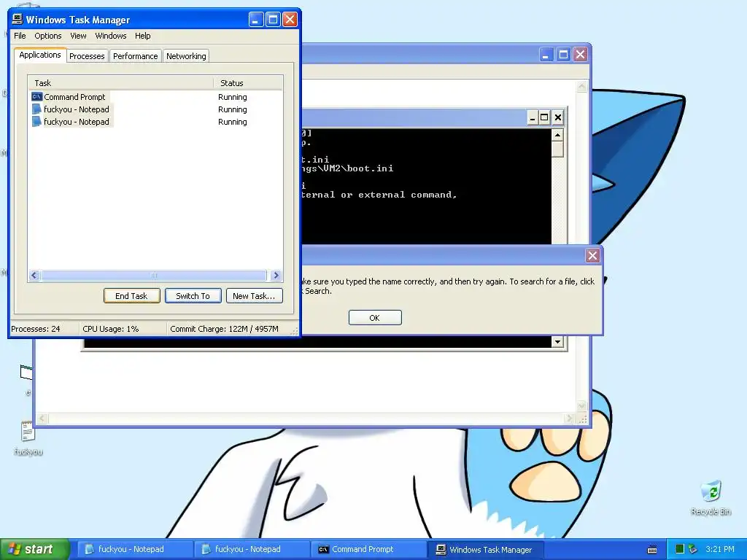The width and height of the screenshot is (747, 560).
Task: Click the CPU Usage: 1% status entry
Action: click(111, 329)
